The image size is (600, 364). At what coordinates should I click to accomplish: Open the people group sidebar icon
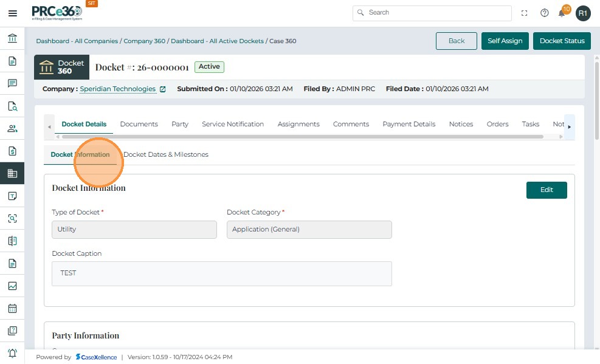(12, 128)
